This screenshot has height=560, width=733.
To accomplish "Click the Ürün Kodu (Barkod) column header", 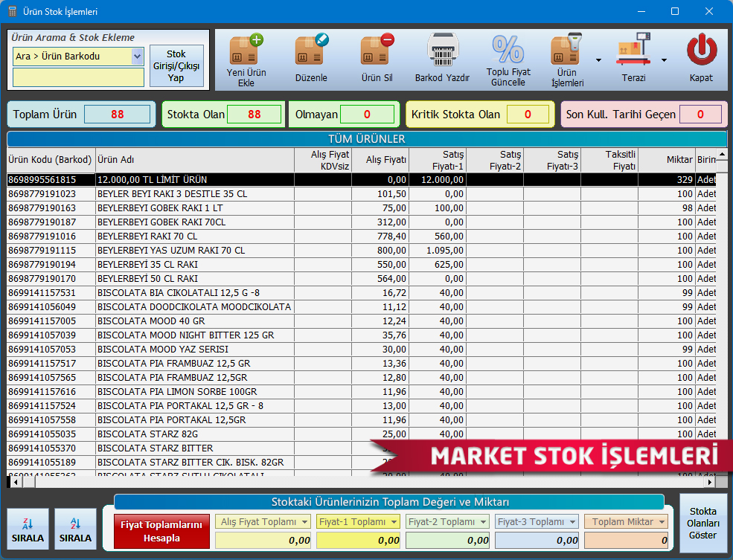I will [51, 160].
